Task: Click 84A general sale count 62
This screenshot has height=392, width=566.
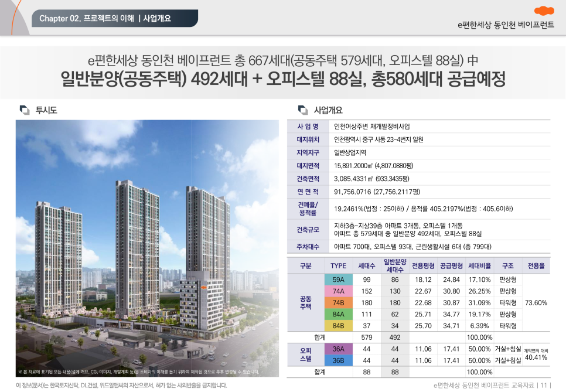Action: tap(395, 314)
